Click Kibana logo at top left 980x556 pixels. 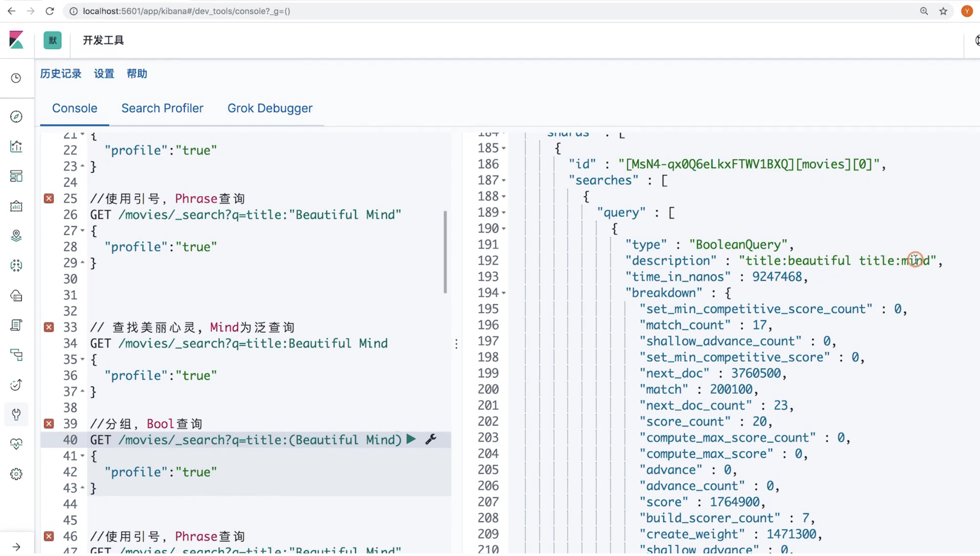click(16, 40)
